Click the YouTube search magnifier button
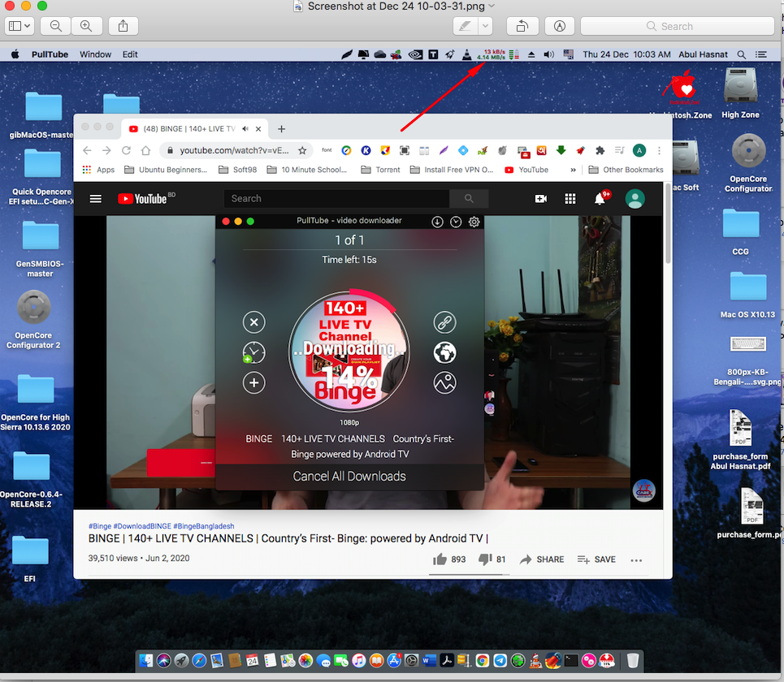 [469, 198]
